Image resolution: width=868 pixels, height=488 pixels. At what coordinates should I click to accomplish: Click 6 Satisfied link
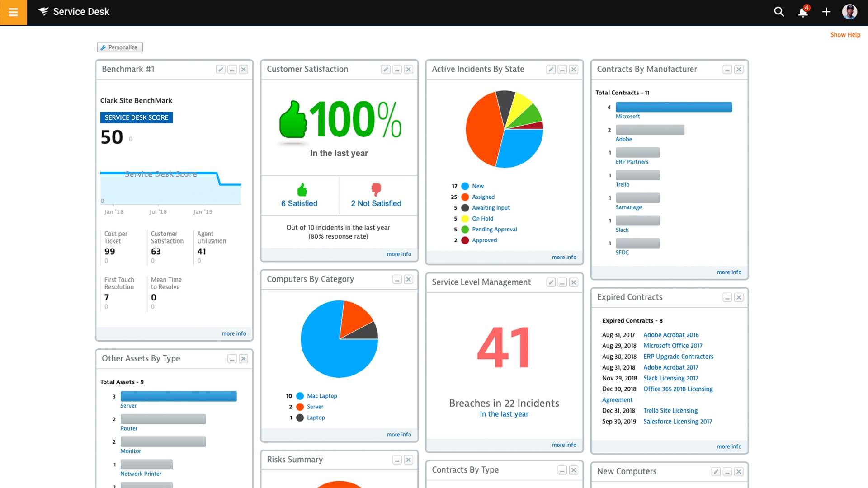click(299, 203)
